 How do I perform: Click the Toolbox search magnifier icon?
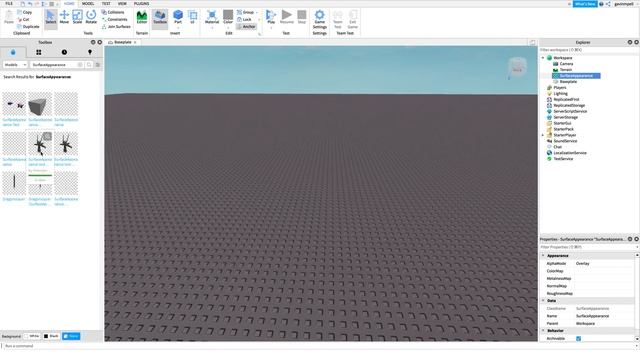tap(89, 65)
